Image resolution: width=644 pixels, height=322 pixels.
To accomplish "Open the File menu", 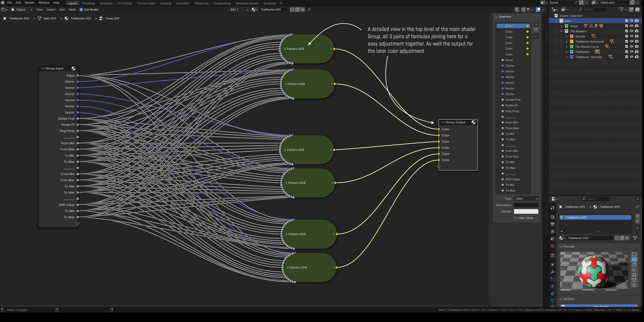I will pos(9,2).
